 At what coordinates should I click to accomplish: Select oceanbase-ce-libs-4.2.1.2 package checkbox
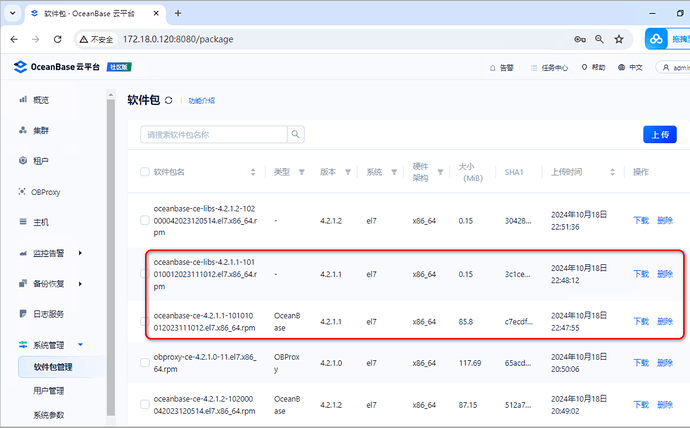click(x=145, y=220)
